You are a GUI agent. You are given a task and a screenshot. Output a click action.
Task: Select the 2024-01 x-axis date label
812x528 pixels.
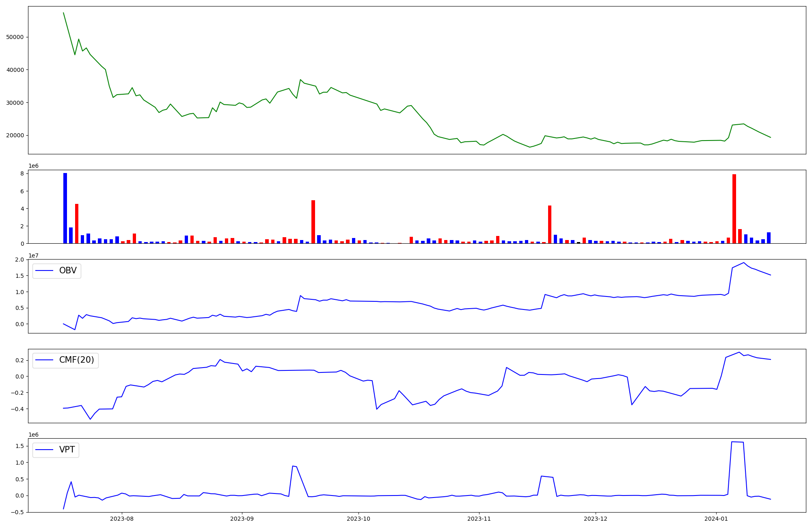tap(716, 519)
